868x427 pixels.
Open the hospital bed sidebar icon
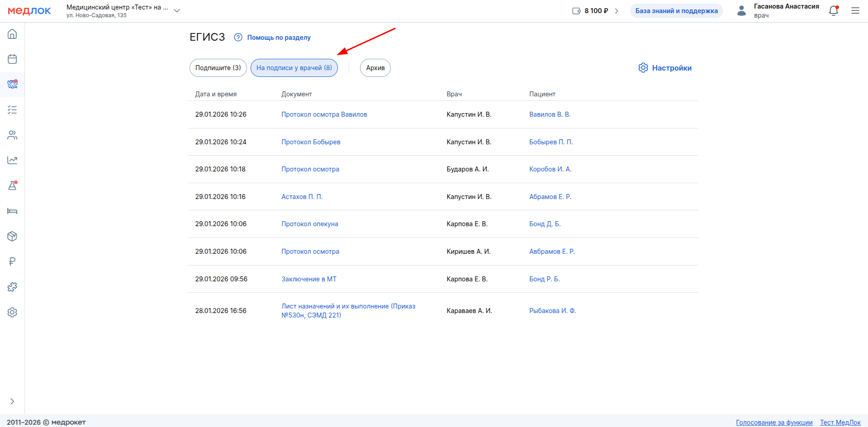tap(12, 211)
